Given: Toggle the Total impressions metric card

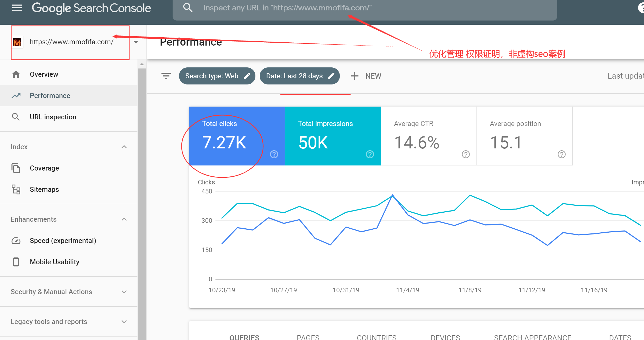Looking at the screenshot, I should (x=333, y=136).
